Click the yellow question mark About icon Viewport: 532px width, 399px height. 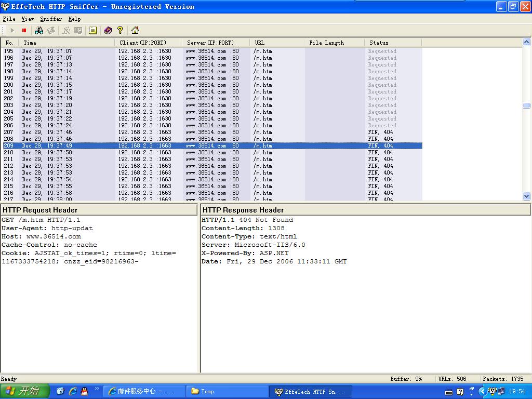[x=120, y=31]
